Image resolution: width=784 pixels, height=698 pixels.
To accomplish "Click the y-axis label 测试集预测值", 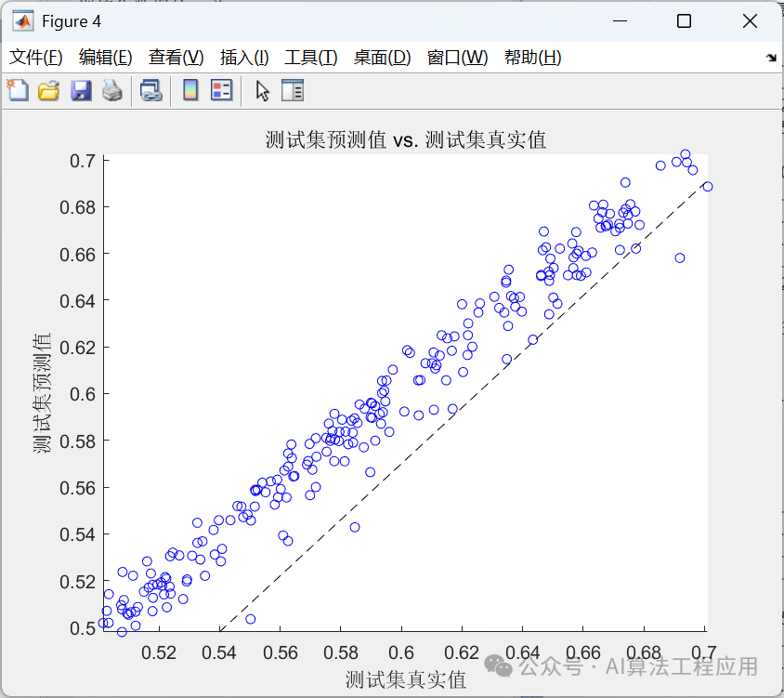I will point(43,393).
